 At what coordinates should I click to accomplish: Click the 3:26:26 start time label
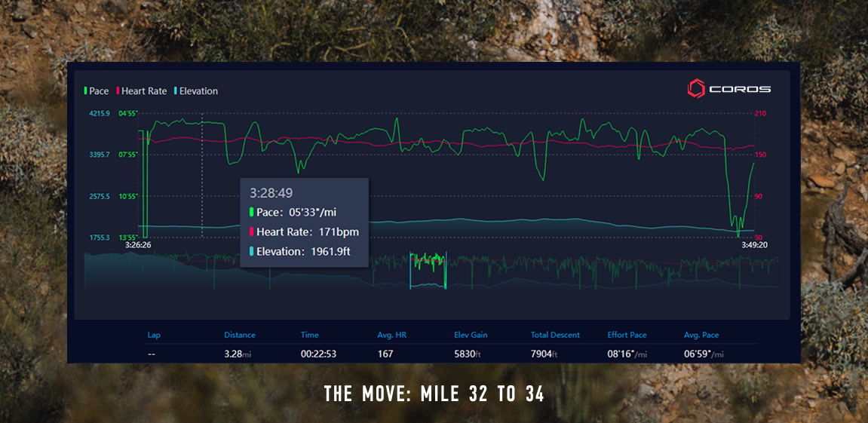coord(138,245)
